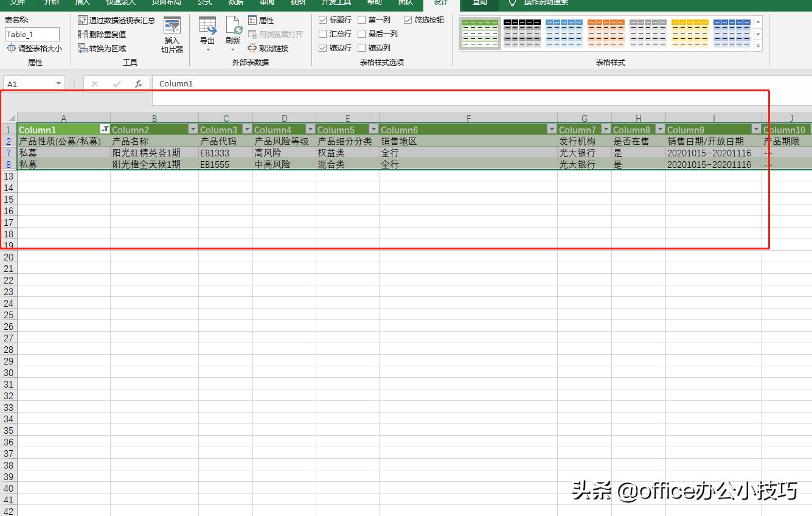Image resolution: width=812 pixels, height=516 pixels.
Task: Click the lightbulb 操作说明搜索 search icon
Action: pos(513,2)
